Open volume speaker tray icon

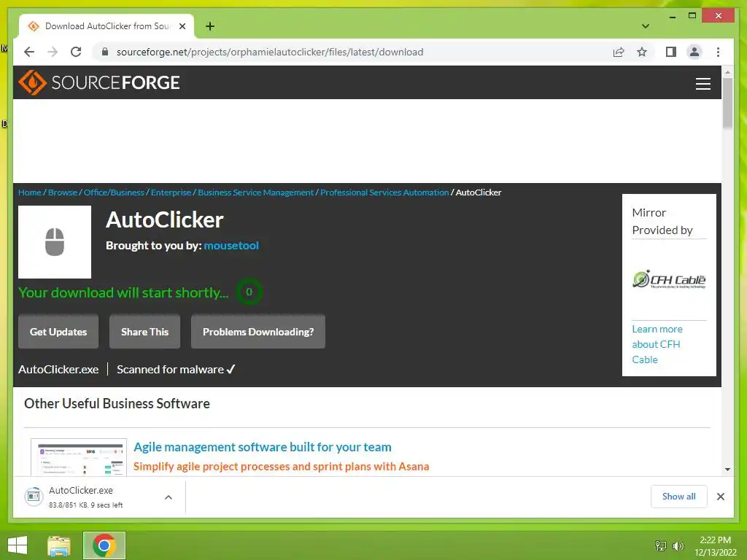(x=678, y=545)
